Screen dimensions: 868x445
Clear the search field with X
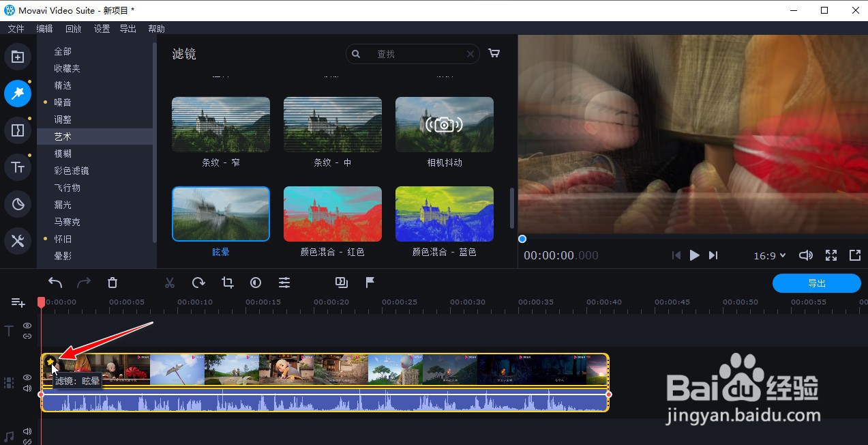click(470, 54)
